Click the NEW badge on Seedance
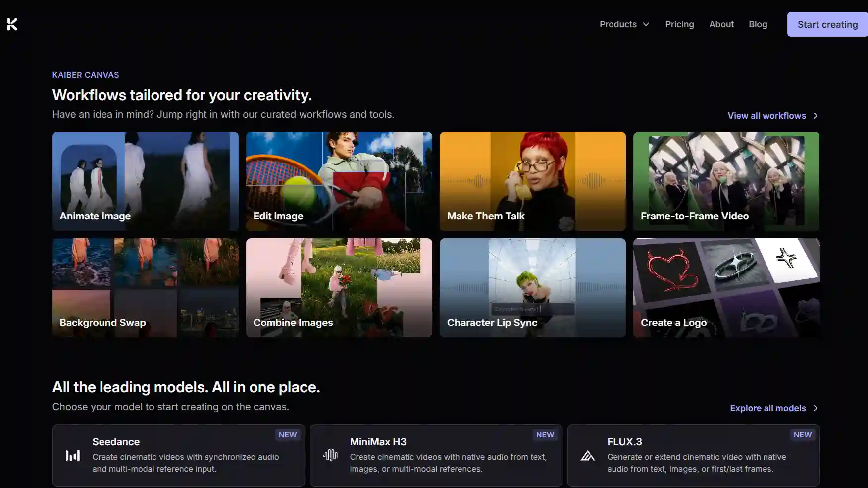Screen dimensions: 868x488 288,435
